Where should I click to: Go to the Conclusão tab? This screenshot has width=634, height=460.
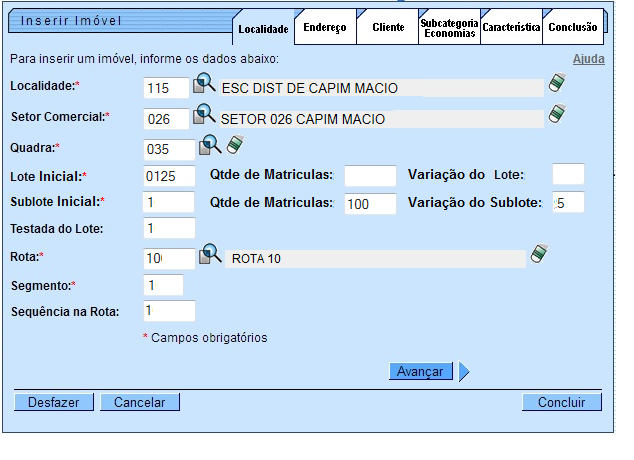(574, 28)
